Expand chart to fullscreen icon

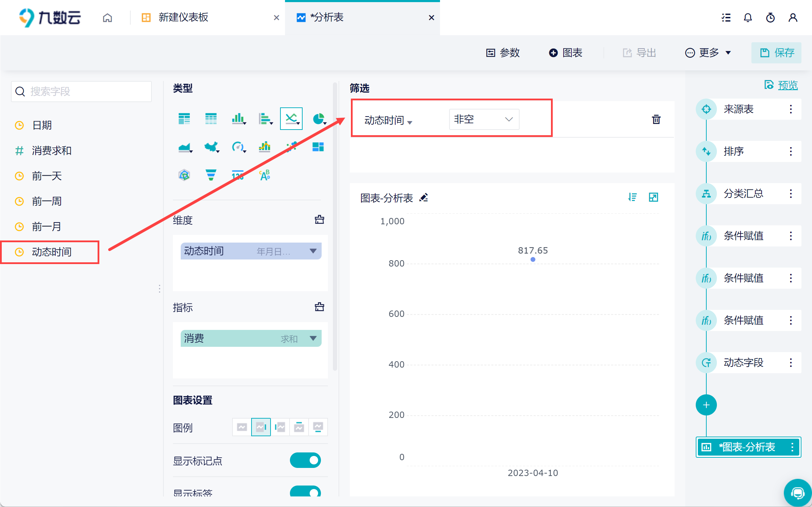point(653,197)
